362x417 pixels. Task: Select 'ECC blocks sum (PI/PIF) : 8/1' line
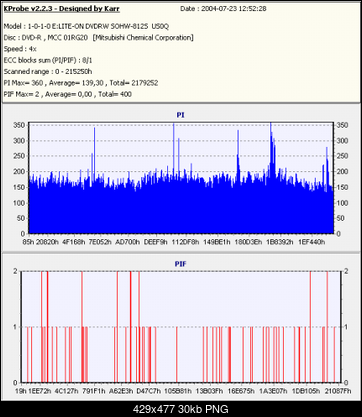[x=48, y=60]
